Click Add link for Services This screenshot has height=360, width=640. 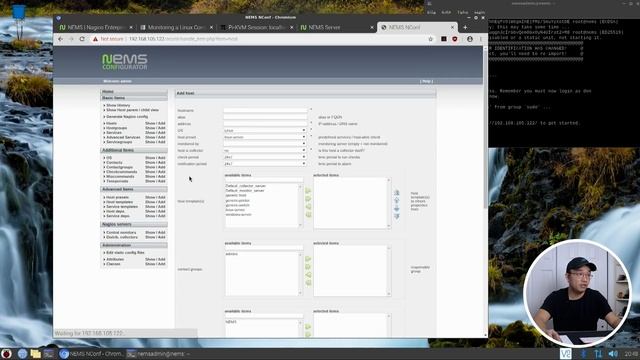(162, 133)
